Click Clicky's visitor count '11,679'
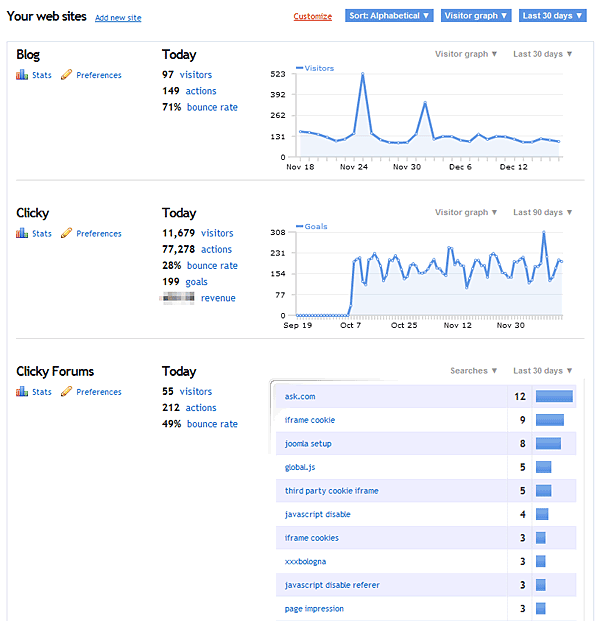Image resolution: width=600 pixels, height=621 pixels. coord(178,233)
